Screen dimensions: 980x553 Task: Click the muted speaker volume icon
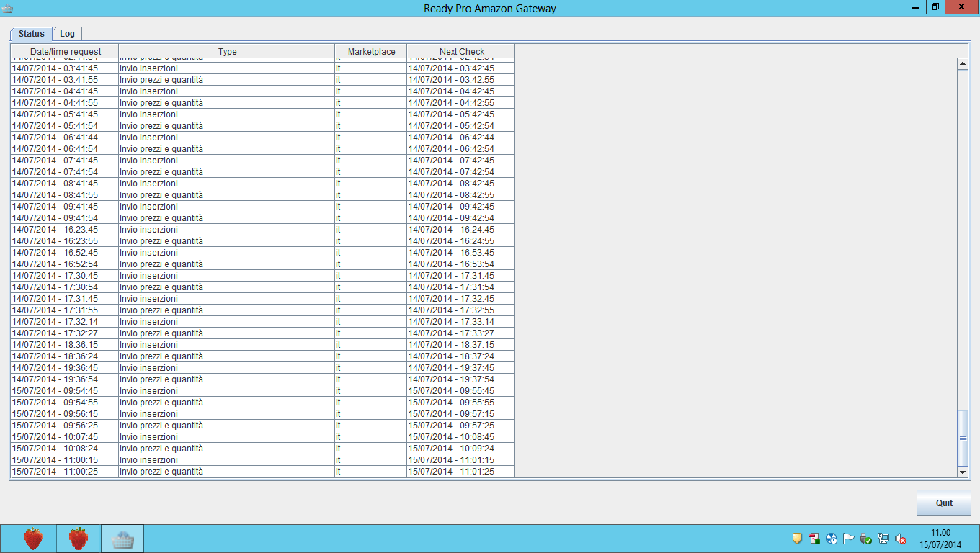tap(901, 539)
